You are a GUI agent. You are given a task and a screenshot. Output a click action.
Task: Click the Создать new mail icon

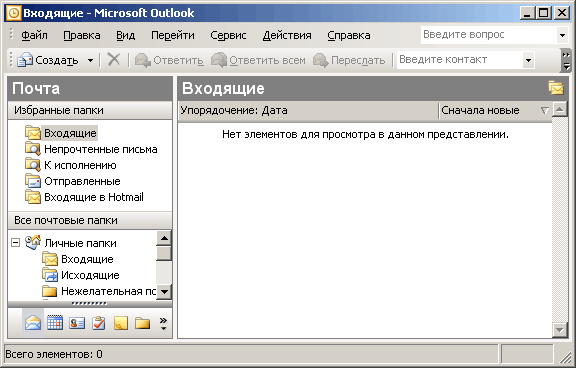(x=25, y=59)
